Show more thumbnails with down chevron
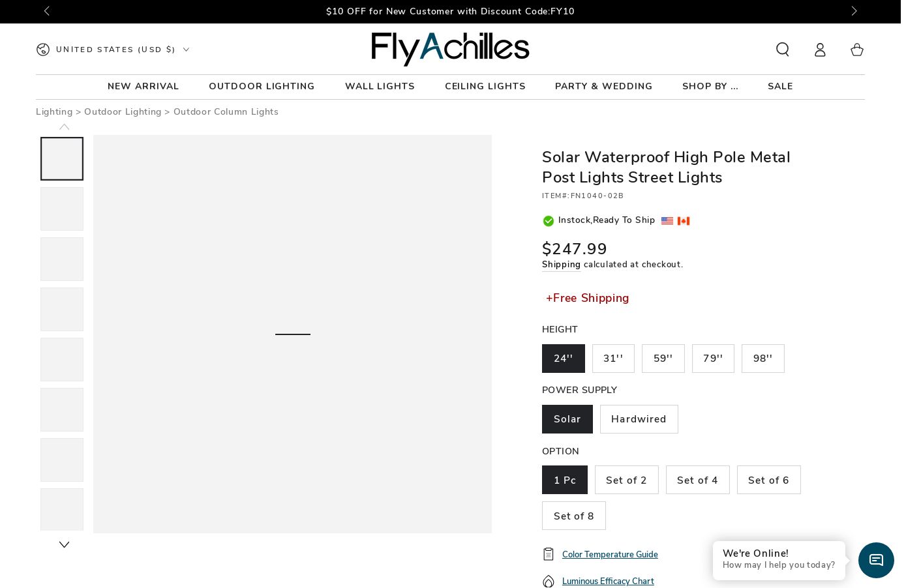The image size is (906, 588). tap(64, 544)
